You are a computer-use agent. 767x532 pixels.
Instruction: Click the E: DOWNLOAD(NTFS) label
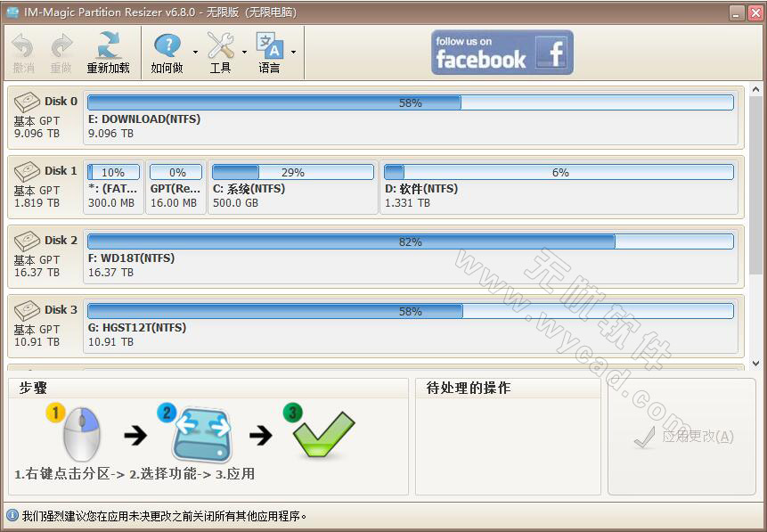pyautogui.click(x=144, y=119)
